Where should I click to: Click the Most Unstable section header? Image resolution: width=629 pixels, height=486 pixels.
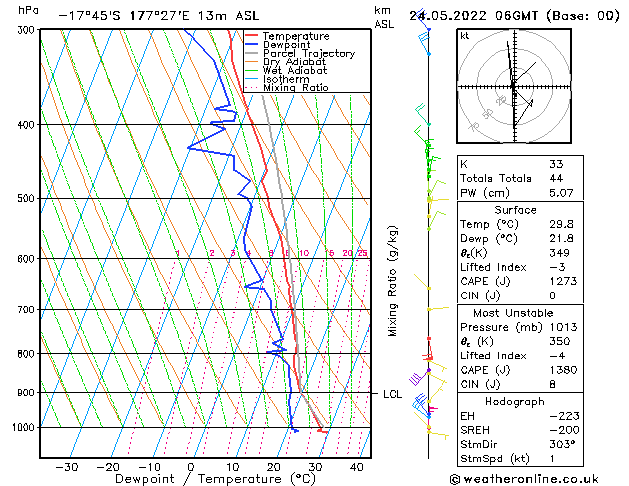coord(513,312)
